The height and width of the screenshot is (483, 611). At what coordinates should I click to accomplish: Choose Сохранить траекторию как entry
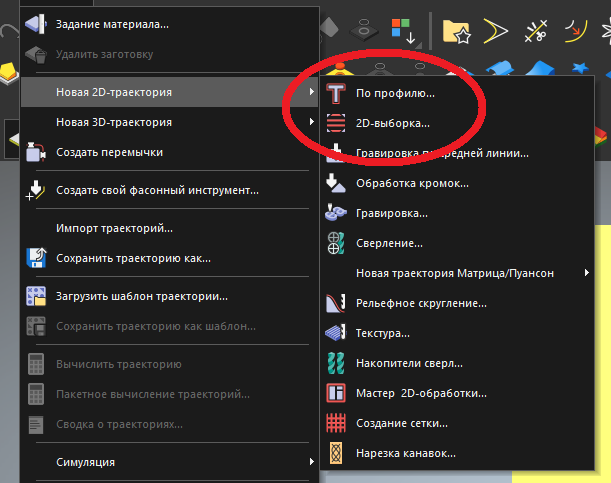click(x=170, y=258)
